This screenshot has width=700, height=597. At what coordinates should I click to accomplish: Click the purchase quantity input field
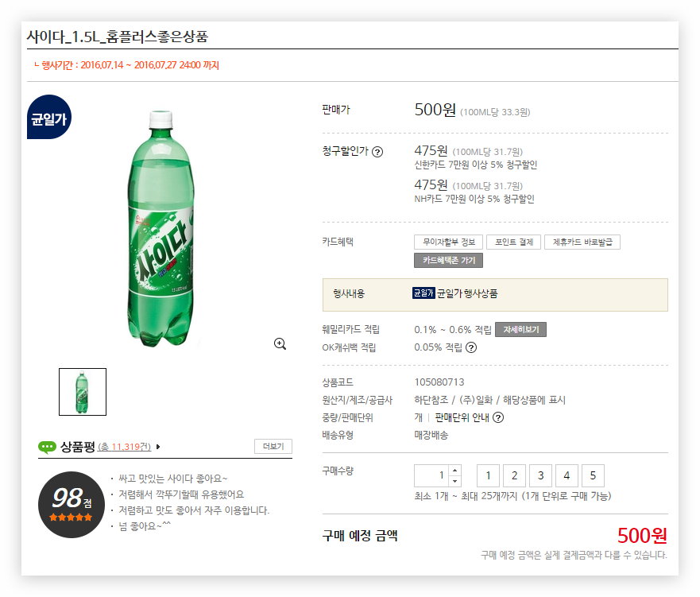[x=431, y=476]
